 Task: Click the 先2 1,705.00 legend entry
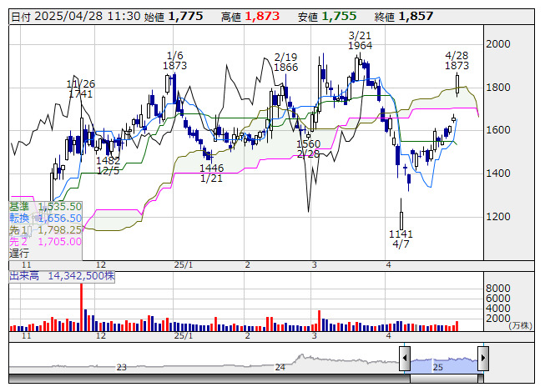(x=45, y=241)
